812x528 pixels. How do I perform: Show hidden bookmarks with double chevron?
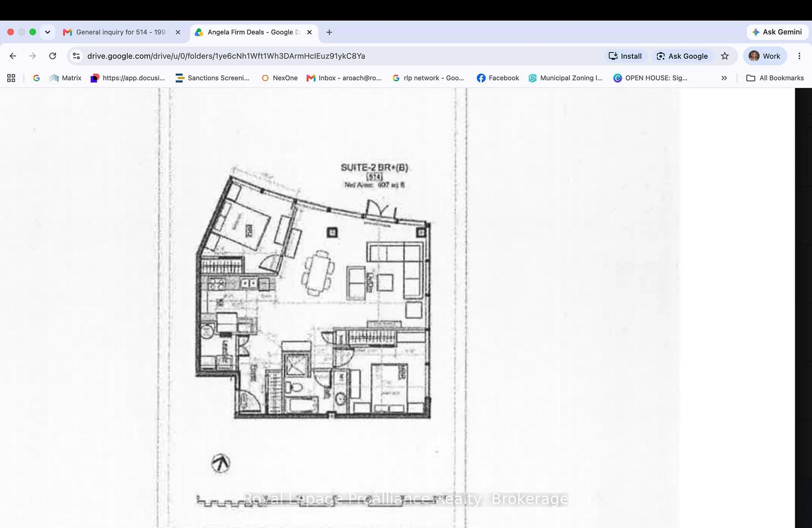(724, 78)
